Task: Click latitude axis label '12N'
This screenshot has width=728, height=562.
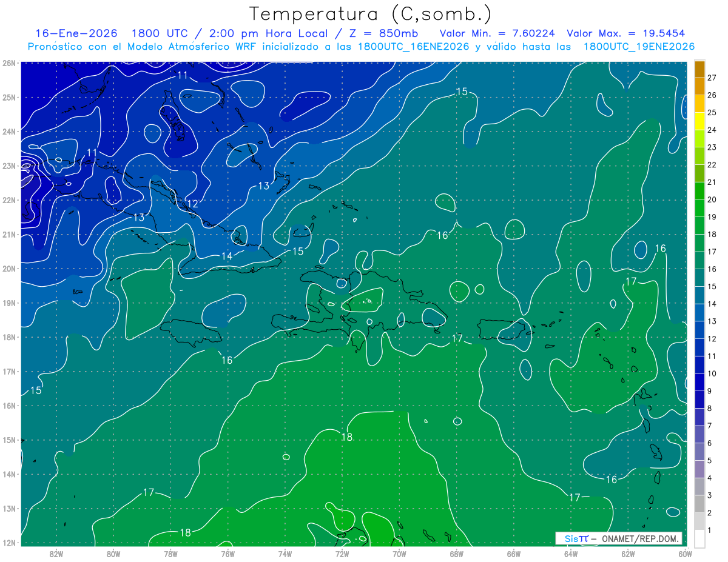Action: [8, 543]
